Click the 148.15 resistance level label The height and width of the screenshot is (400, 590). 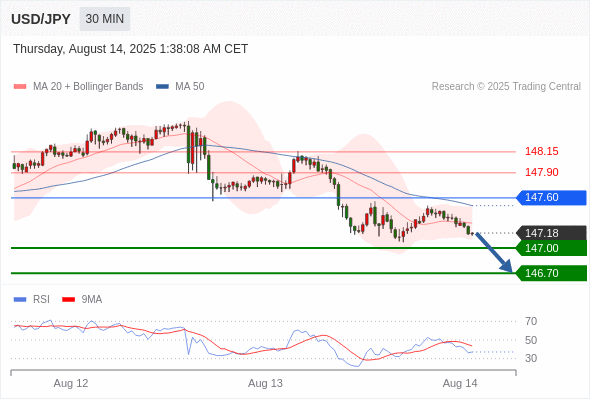point(542,152)
